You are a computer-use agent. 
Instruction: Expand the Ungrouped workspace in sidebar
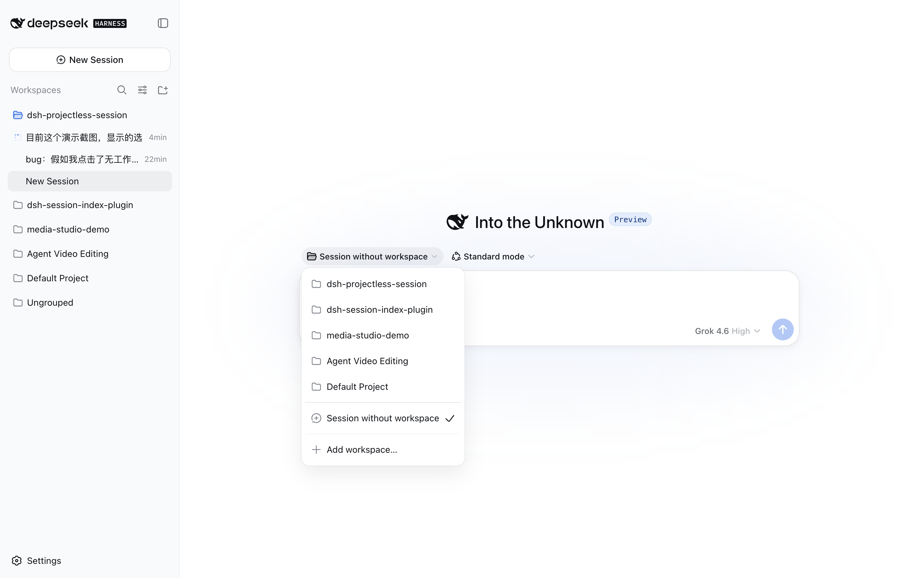(x=90, y=303)
